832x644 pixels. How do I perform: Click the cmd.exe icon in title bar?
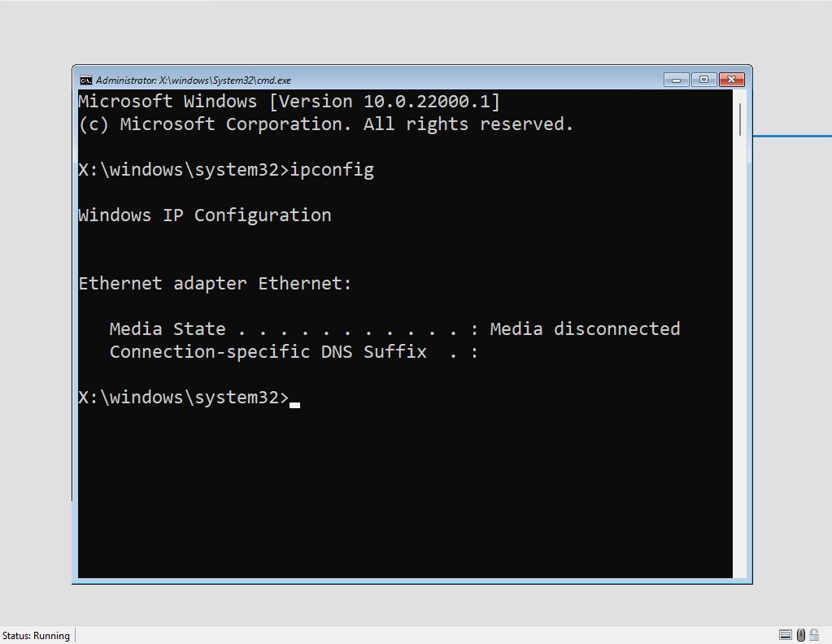tap(85, 80)
